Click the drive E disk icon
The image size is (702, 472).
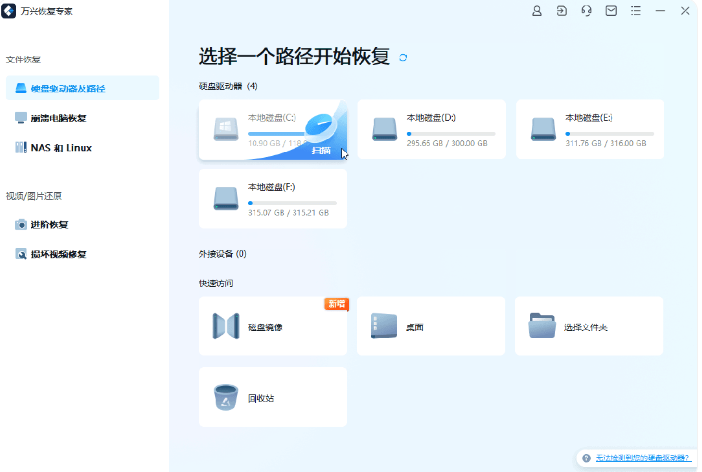coord(543,129)
